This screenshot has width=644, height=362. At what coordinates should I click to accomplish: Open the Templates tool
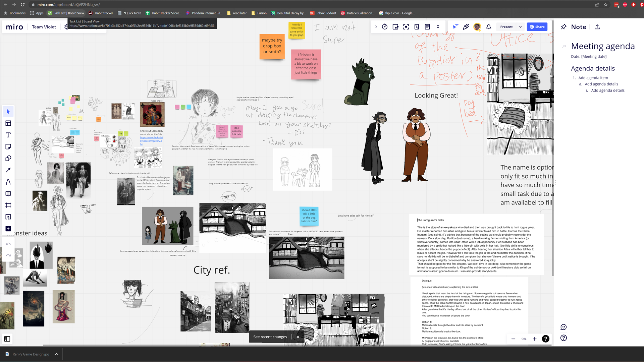pyautogui.click(x=8, y=123)
